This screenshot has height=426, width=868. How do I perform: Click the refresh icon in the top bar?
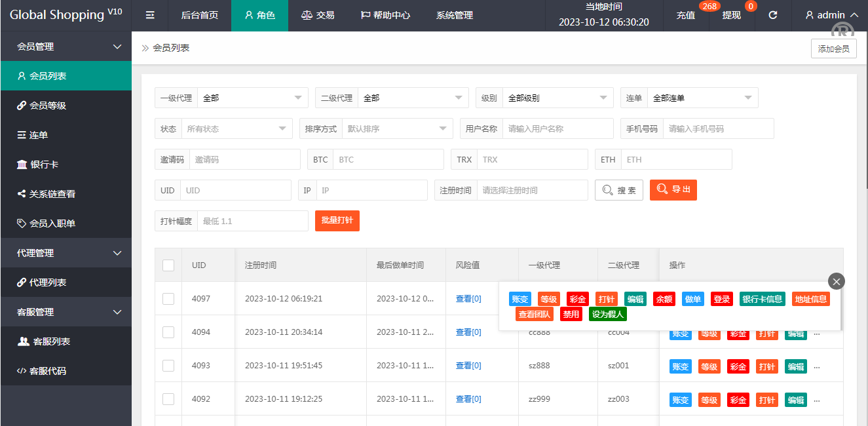pyautogui.click(x=774, y=14)
